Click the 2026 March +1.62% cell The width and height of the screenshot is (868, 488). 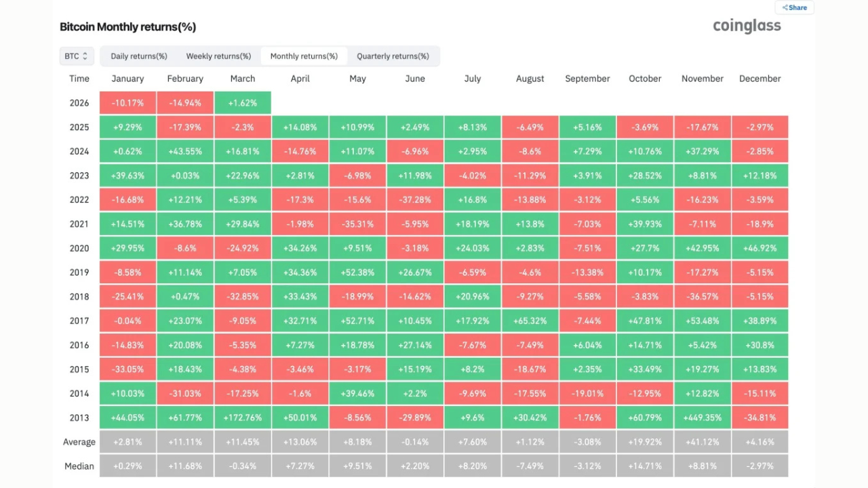tap(243, 103)
